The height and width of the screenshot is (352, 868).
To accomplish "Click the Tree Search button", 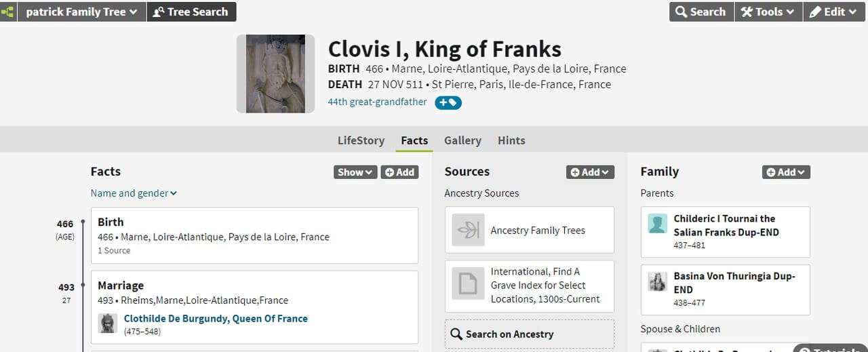I will tap(191, 12).
